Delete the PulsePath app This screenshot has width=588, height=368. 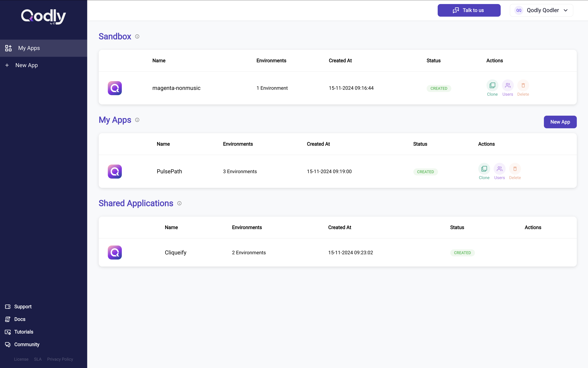515,172
